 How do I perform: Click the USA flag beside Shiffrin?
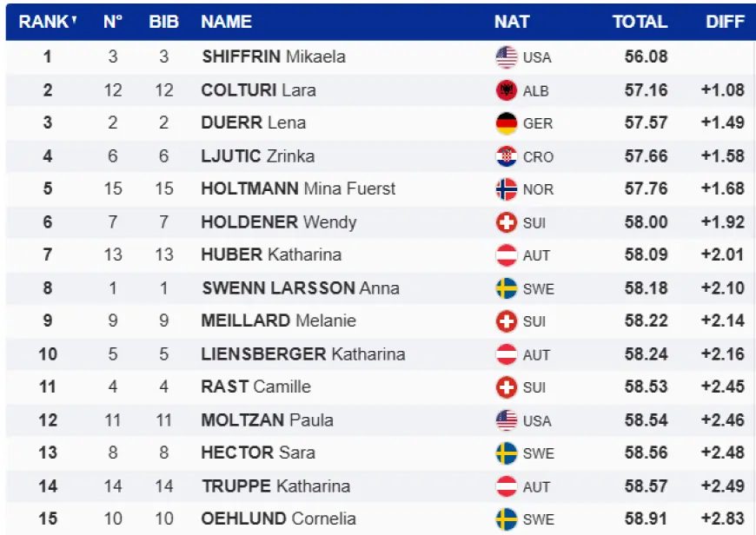506,57
